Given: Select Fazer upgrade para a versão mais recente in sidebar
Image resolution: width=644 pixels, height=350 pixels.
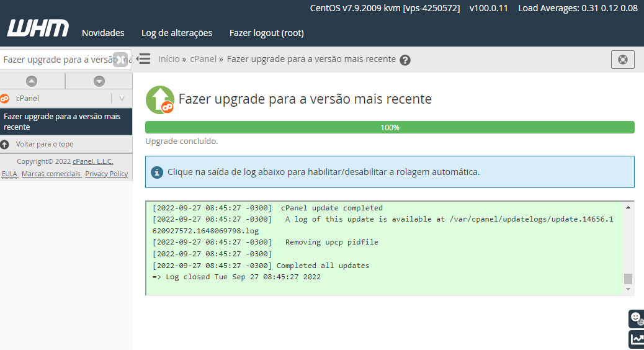Looking at the screenshot, I should [x=66, y=122].
